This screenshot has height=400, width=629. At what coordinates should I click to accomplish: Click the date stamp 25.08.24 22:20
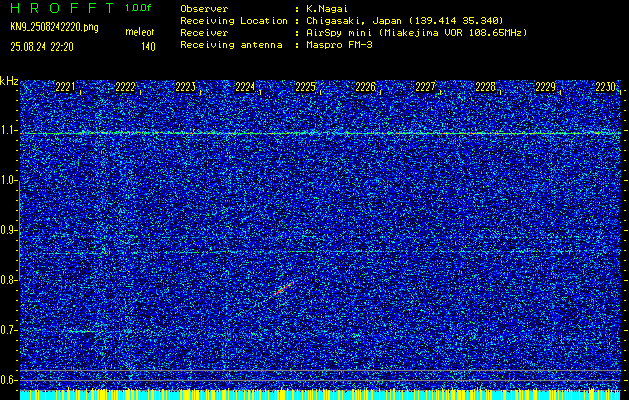pyautogui.click(x=42, y=47)
